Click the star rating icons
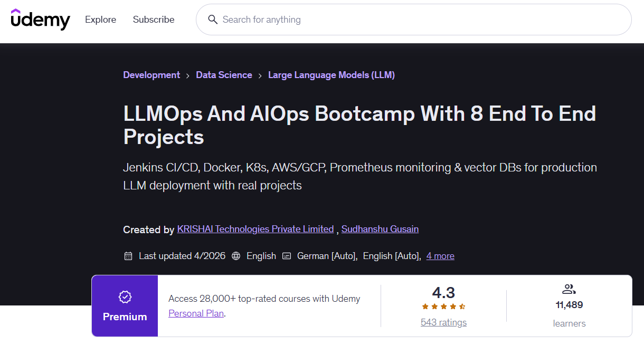The image size is (644, 354). (x=443, y=307)
